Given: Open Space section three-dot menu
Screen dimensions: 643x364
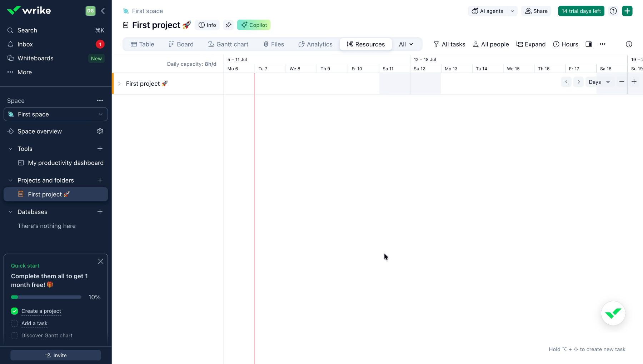Looking at the screenshot, I should tap(100, 100).
